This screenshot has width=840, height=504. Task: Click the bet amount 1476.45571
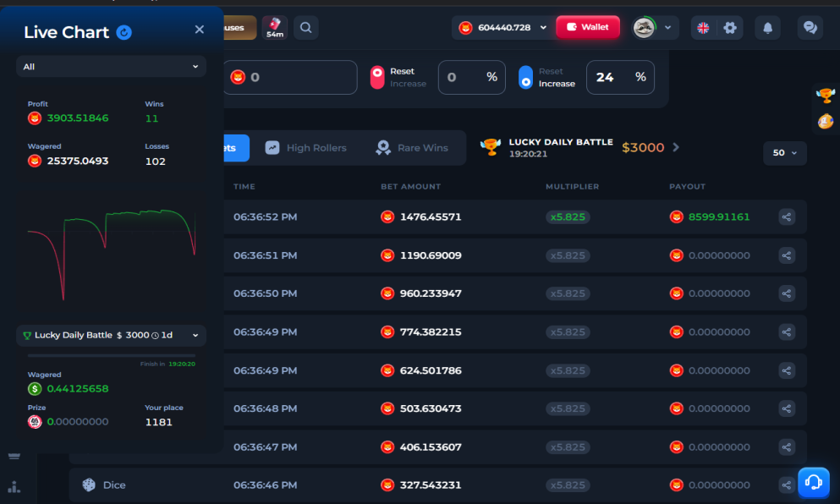point(431,217)
